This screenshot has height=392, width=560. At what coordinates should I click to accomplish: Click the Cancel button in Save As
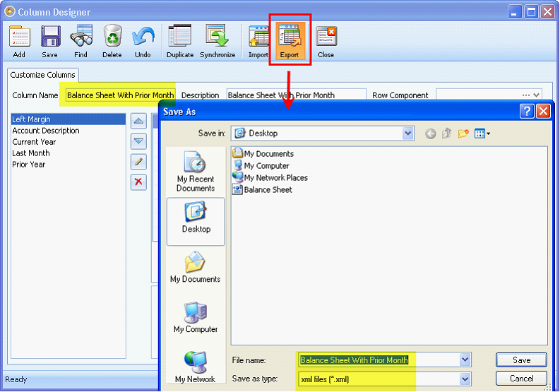tap(521, 379)
